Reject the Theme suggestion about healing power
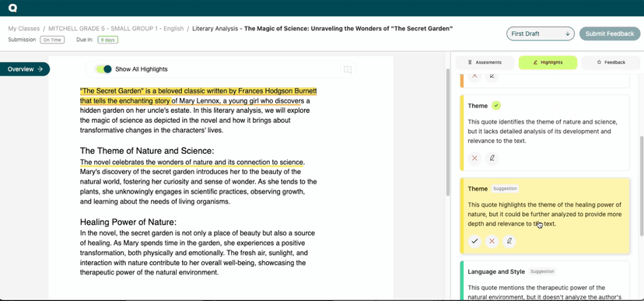644x301 pixels. tap(492, 241)
